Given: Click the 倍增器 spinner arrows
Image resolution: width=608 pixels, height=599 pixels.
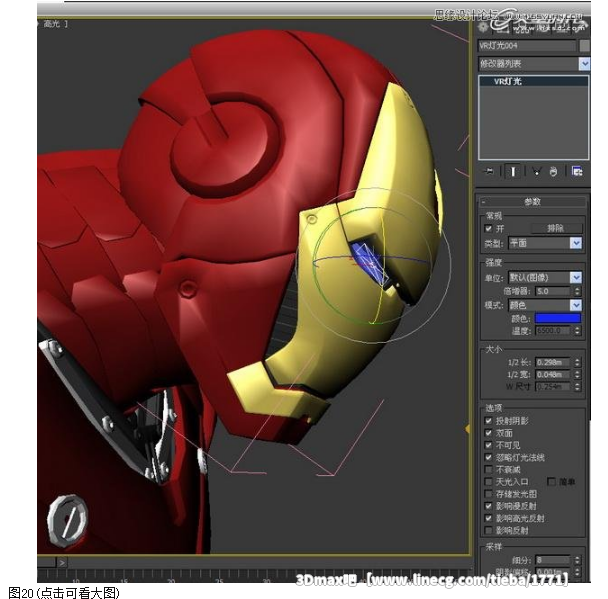Looking at the screenshot, I should [x=577, y=291].
